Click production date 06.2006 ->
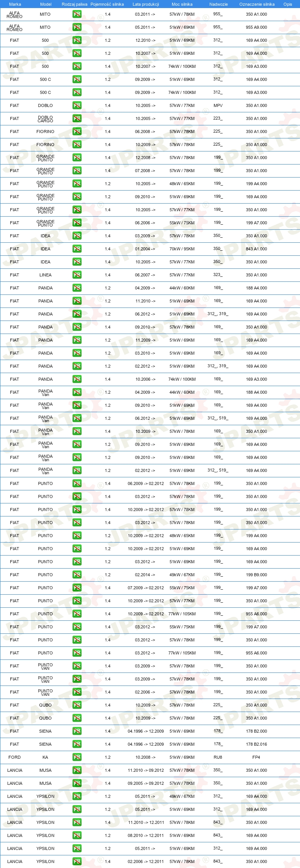 point(145,223)
